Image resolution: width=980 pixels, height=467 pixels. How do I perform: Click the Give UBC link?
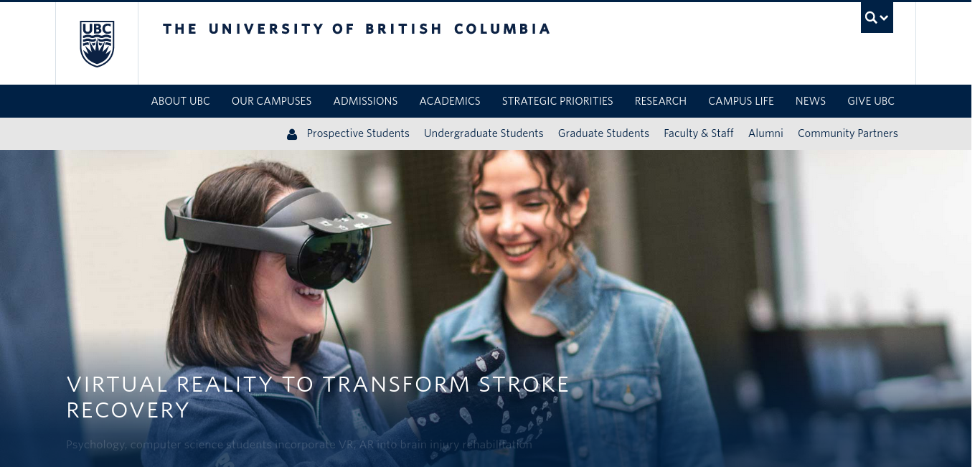point(870,101)
